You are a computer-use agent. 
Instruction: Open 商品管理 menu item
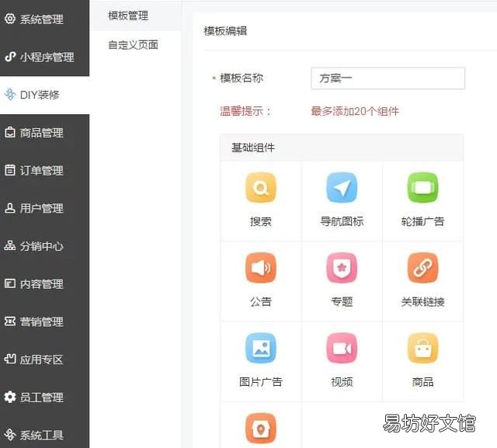pyautogui.click(x=45, y=133)
